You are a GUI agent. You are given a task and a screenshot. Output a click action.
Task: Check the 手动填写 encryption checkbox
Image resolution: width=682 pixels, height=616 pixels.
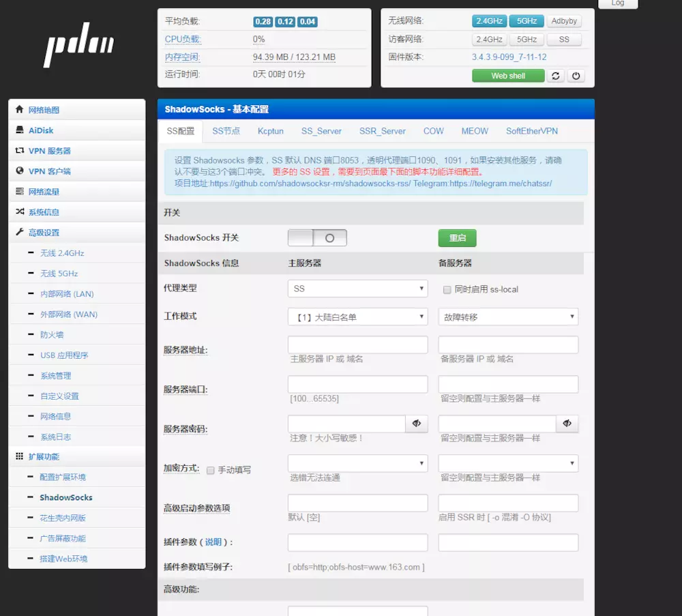211,470
